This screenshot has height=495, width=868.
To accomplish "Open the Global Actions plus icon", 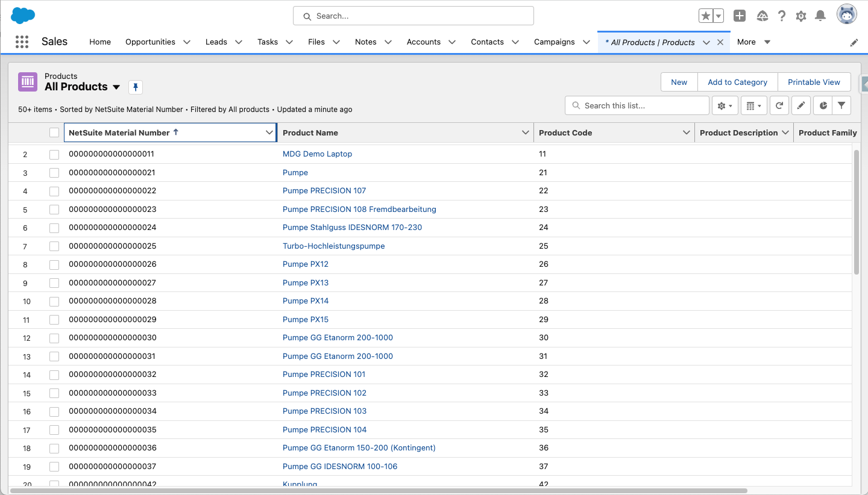I will (740, 16).
